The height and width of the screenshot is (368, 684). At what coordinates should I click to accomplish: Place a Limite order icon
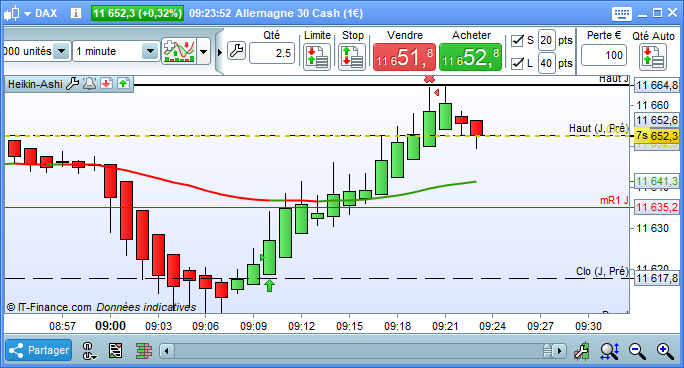click(x=317, y=57)
